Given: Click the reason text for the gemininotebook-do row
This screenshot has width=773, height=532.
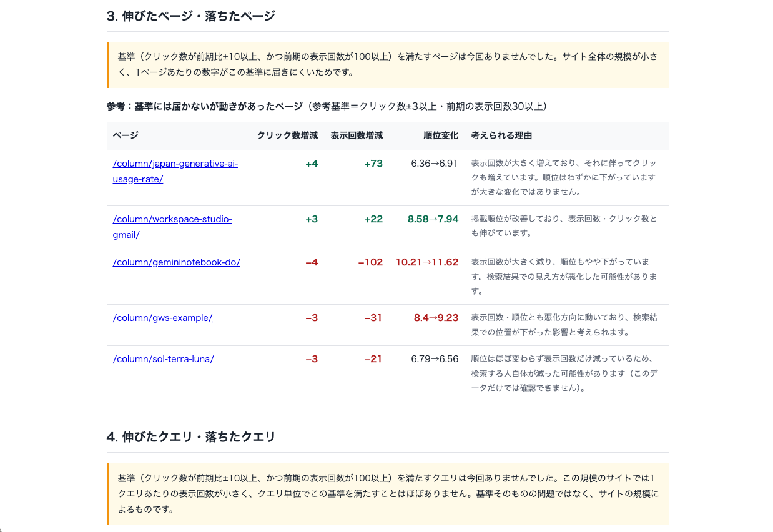Looking at the screenshot, I should [564, 277].
